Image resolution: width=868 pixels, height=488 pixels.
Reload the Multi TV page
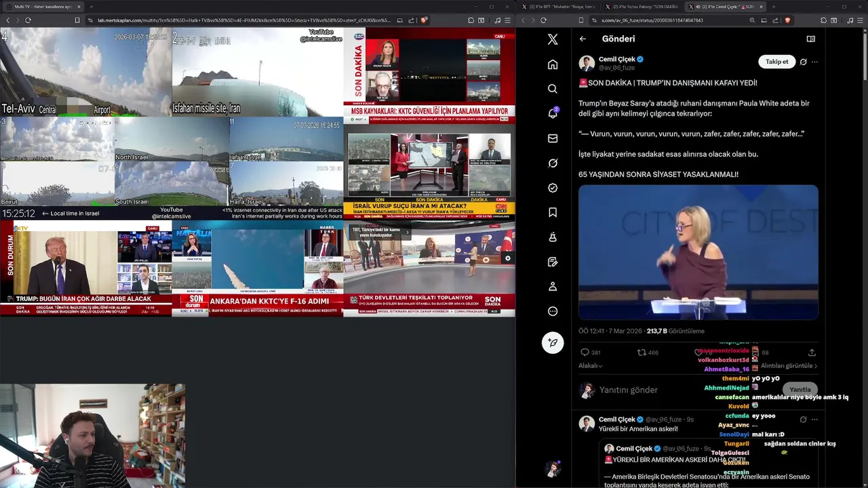click(x=28, y=20)
